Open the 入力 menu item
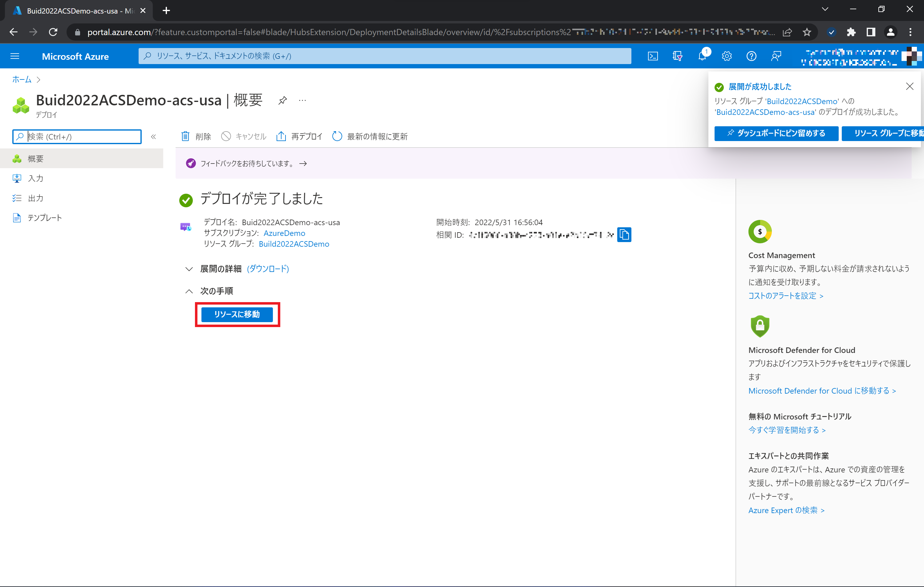Viewport: 924px width, 587px height. [35, 178]
